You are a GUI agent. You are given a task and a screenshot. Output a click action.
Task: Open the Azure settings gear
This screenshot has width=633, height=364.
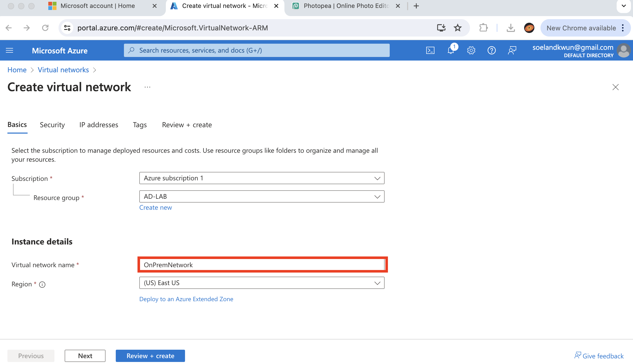[471, 50]
